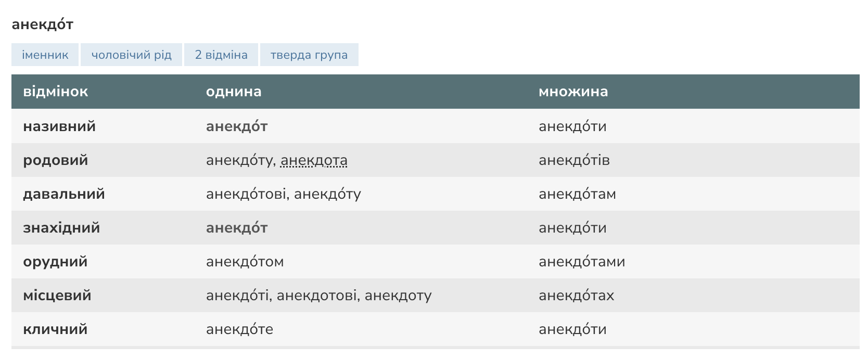The height and width of the screenshot is (359, 868).
Task: Select the "чоловічий рід" tag
Action: click(x=131, y=55)
